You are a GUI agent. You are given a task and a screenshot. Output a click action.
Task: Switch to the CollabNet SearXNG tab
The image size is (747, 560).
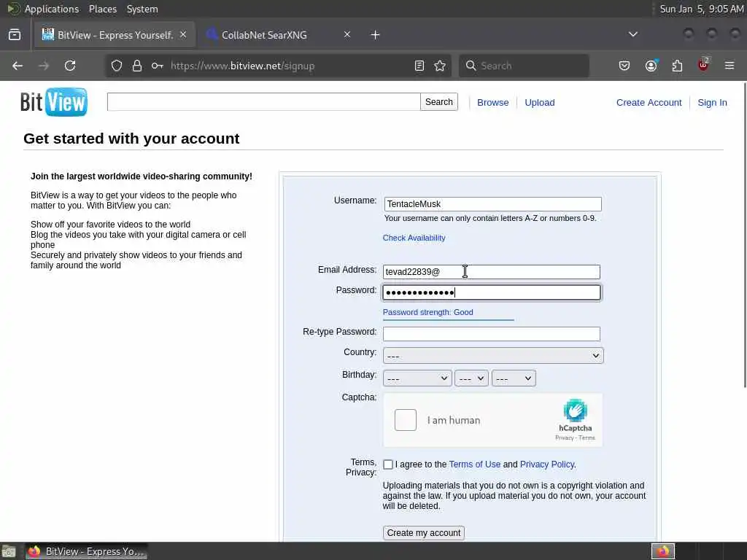pos(279,35)
